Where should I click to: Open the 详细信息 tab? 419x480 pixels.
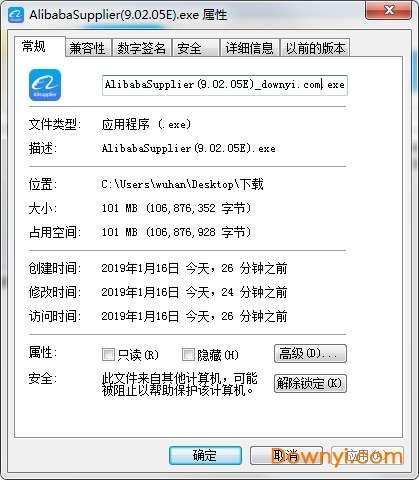click(x=249, y=48)
